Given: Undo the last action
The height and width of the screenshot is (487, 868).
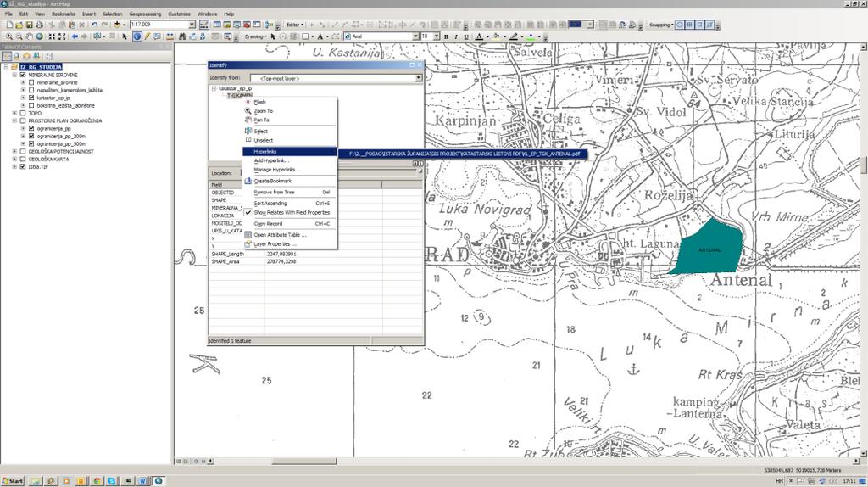Looking at the screenshot, I should [94, 25].
